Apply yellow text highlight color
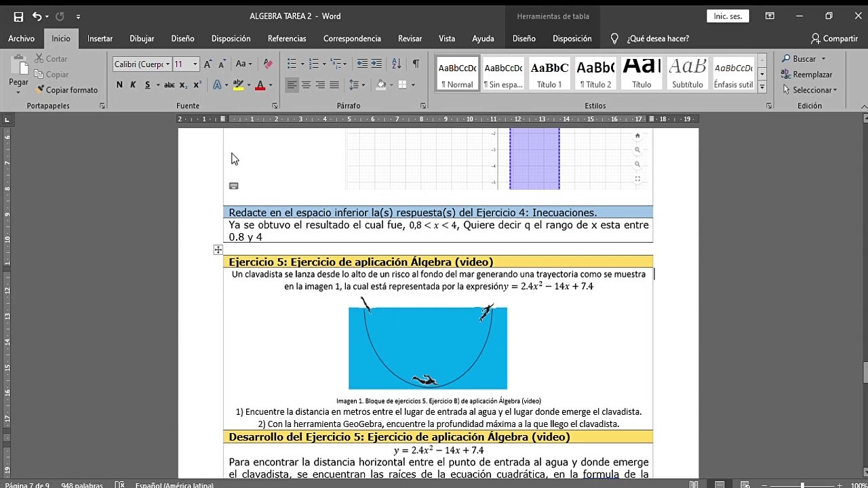The width and height of the screenshot is (868, 488). click(x=238, y=85)
